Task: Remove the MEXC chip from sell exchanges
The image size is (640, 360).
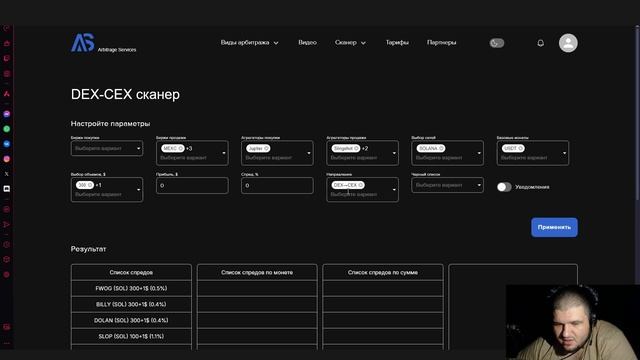Action: click(x=180, y=149)
